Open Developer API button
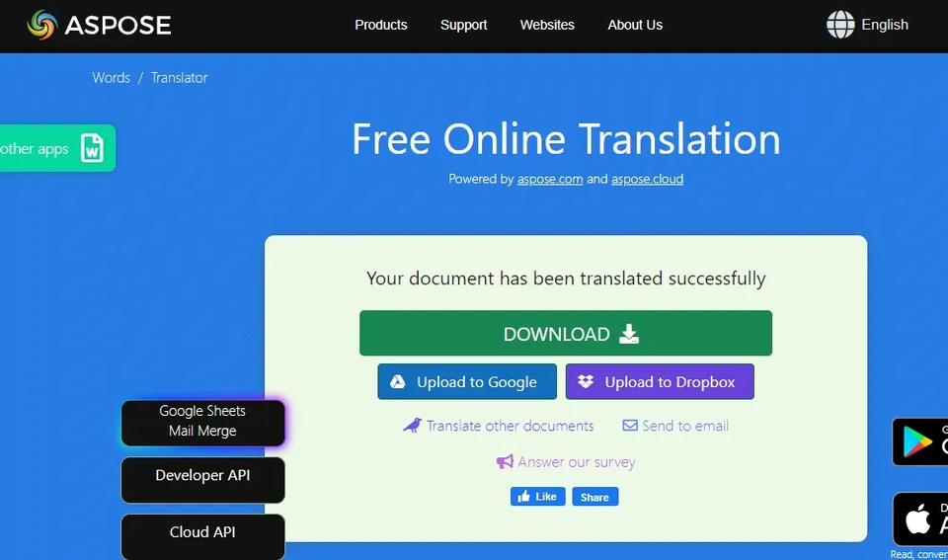Image resolution: width=948 pixels, height=560 pixels. (x=202, y=480)
